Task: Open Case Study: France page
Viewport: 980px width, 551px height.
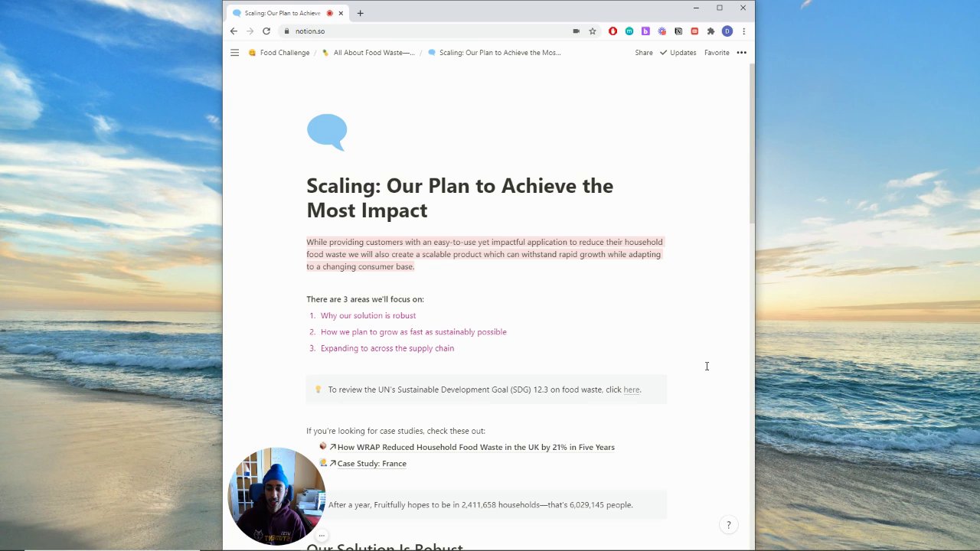Action: pyautogui.click(x=371, y=464)
